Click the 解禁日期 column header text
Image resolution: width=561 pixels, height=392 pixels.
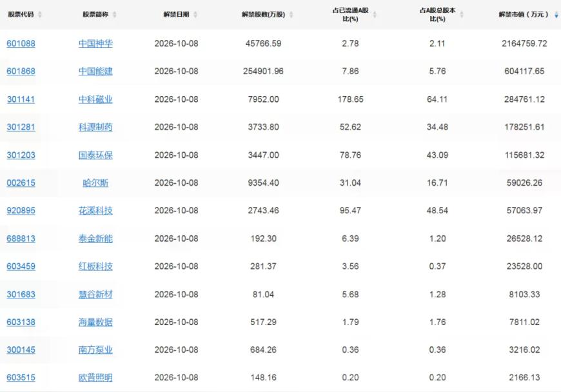176,15
